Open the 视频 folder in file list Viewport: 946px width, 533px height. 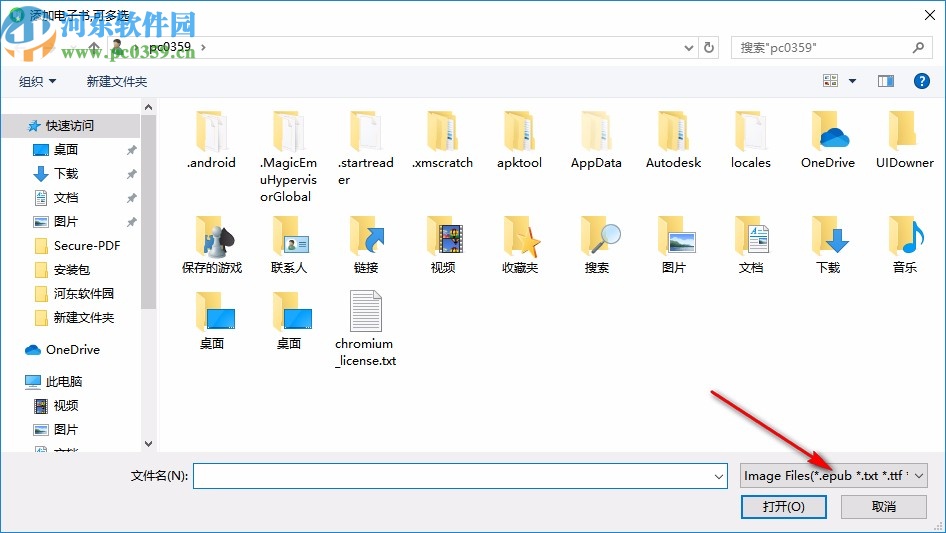coord(442,244)
